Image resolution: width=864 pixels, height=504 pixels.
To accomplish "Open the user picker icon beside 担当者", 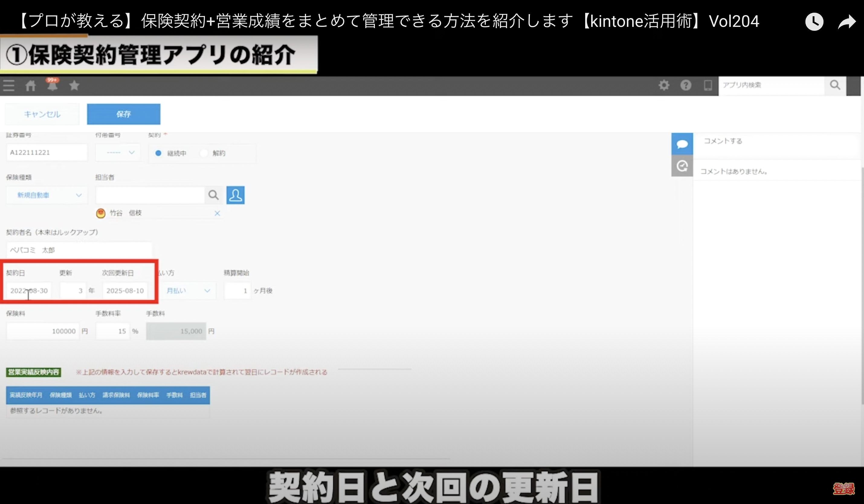I will 236,195.
